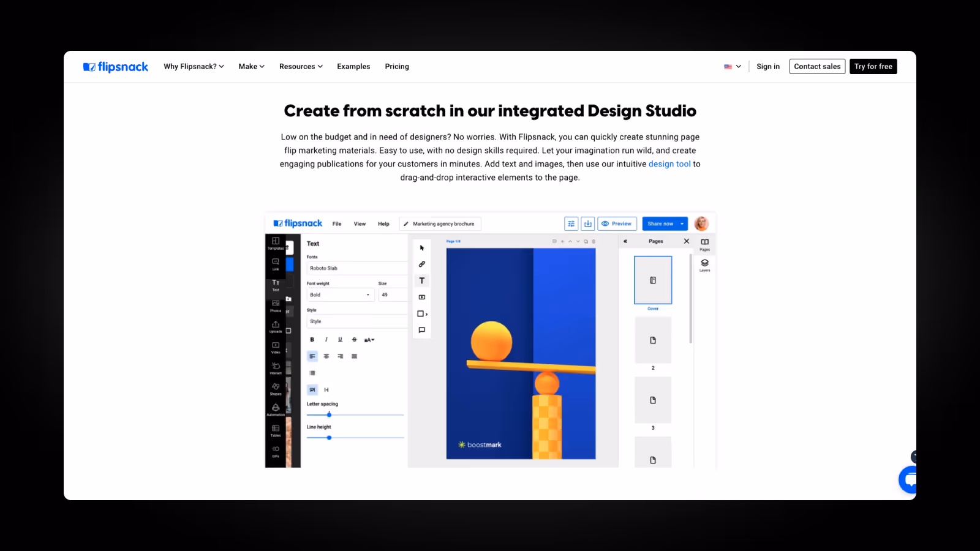The image size is (980, 551).
Task: Select the T text tool in canvas toolbar
Action: [x=422, y=280]
